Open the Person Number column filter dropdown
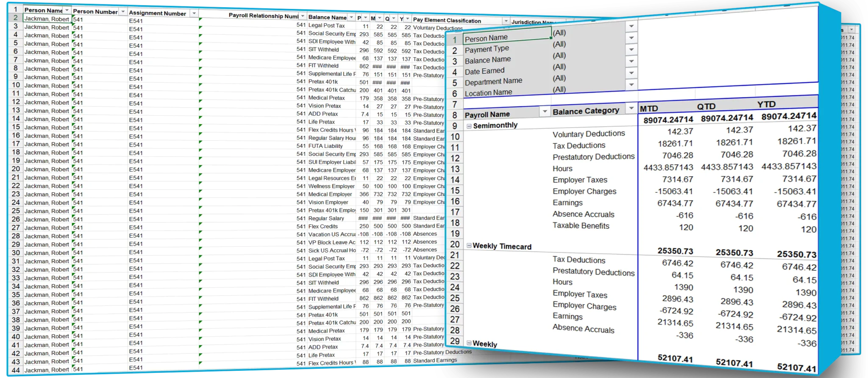 pyautogui.click(x=123, y=12)
